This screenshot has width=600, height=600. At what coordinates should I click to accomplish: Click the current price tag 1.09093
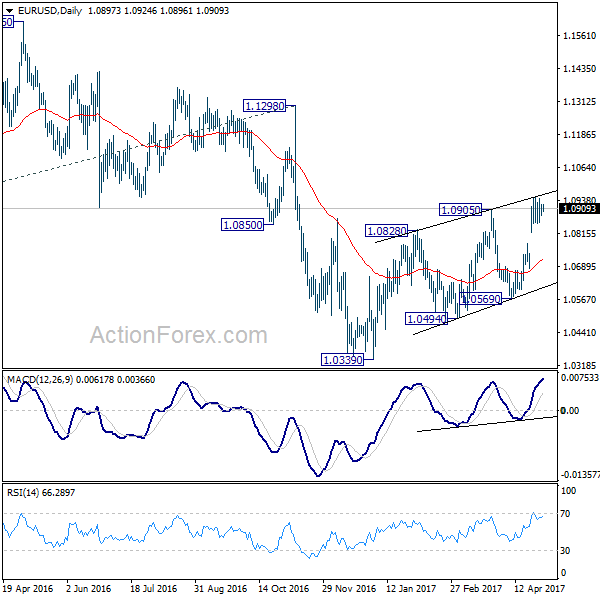[579, 209]
